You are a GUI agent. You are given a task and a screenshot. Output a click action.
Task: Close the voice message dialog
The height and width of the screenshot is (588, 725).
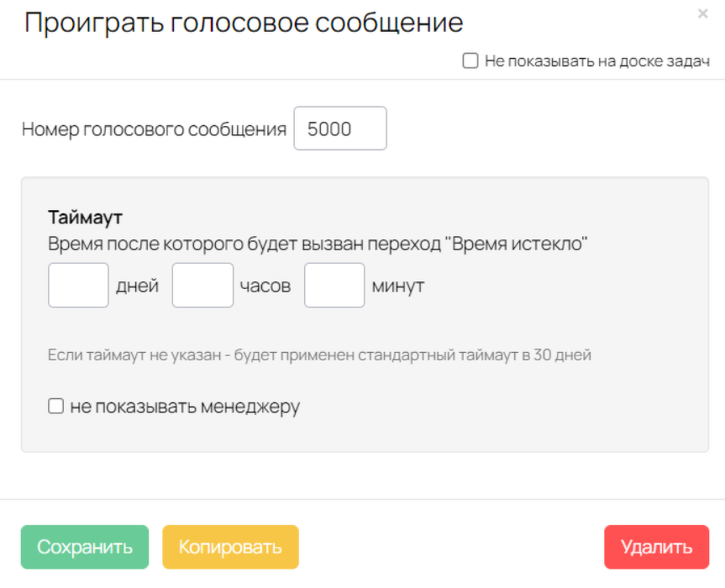703,13
